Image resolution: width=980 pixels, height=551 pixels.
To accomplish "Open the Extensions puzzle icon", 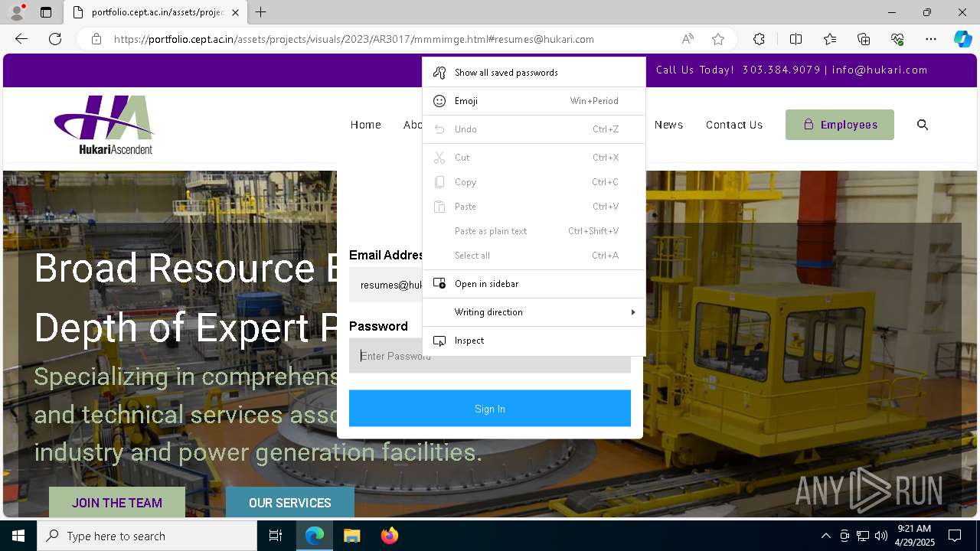I will click(759, 39).
